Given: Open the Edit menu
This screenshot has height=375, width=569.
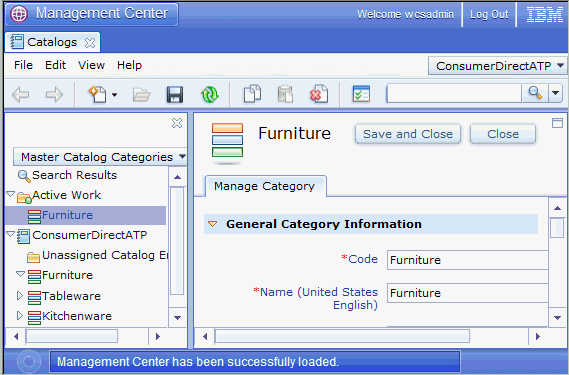Looking at the screenshot, I should (x=55, y=65).
